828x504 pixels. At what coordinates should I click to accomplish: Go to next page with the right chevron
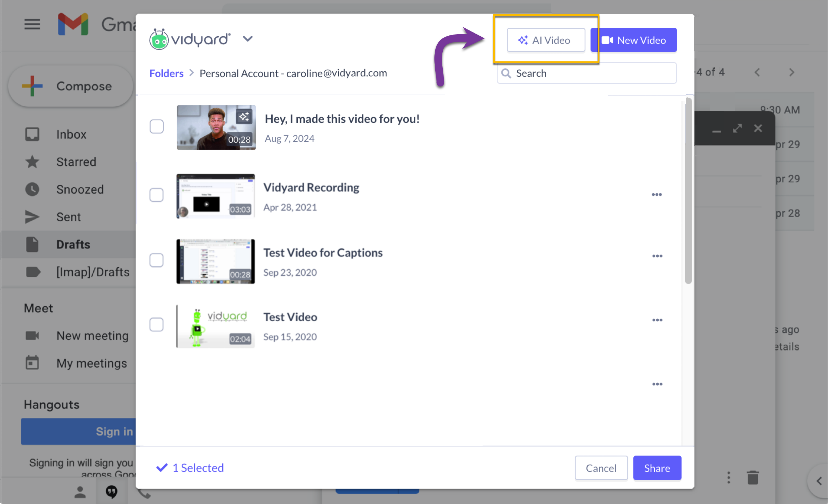[792, 72]
